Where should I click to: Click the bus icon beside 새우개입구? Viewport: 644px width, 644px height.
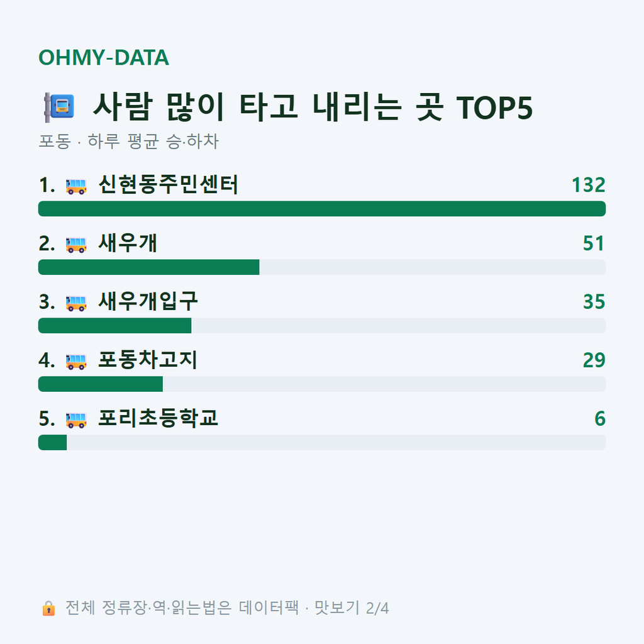click(x=76, y=303)
